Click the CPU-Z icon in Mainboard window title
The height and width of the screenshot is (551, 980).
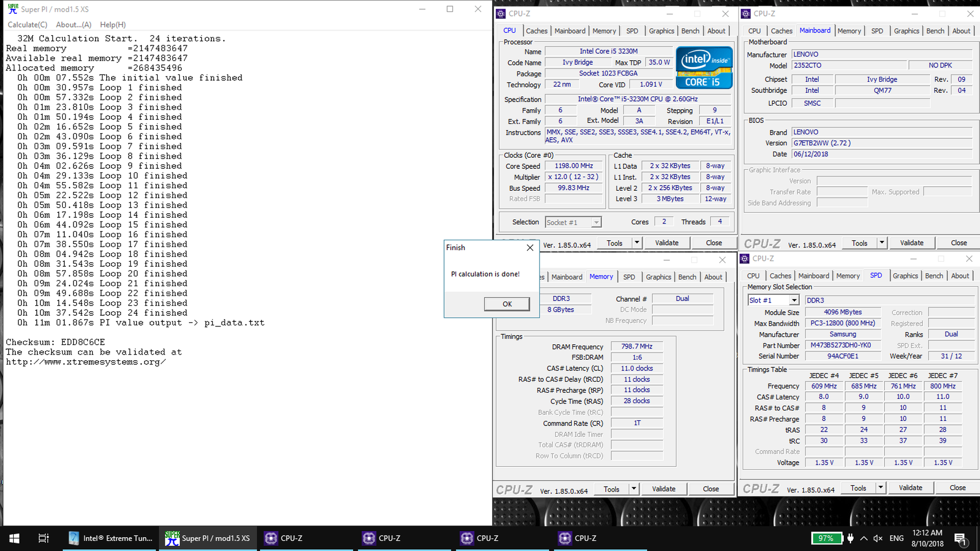click(746, 14)
